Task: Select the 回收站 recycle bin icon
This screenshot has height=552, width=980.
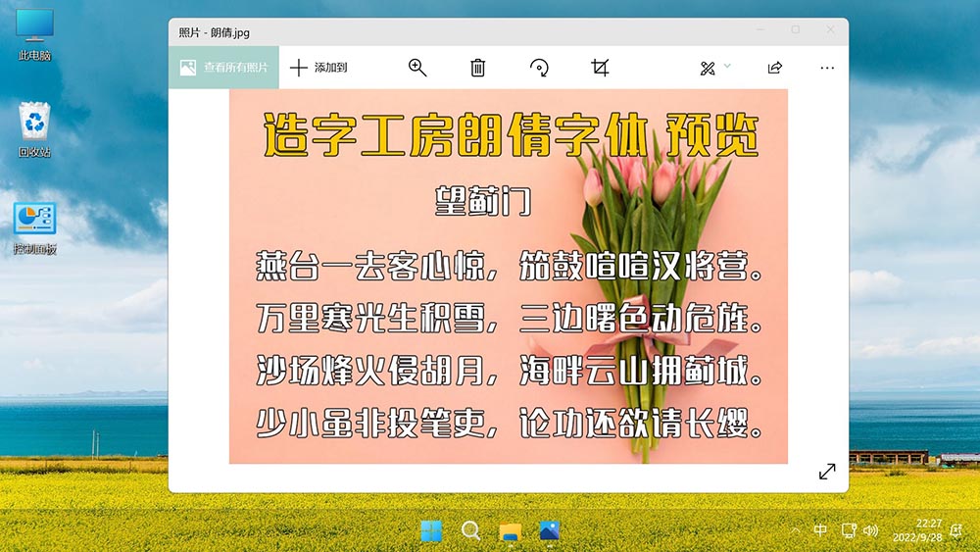Action: (35, 129)
